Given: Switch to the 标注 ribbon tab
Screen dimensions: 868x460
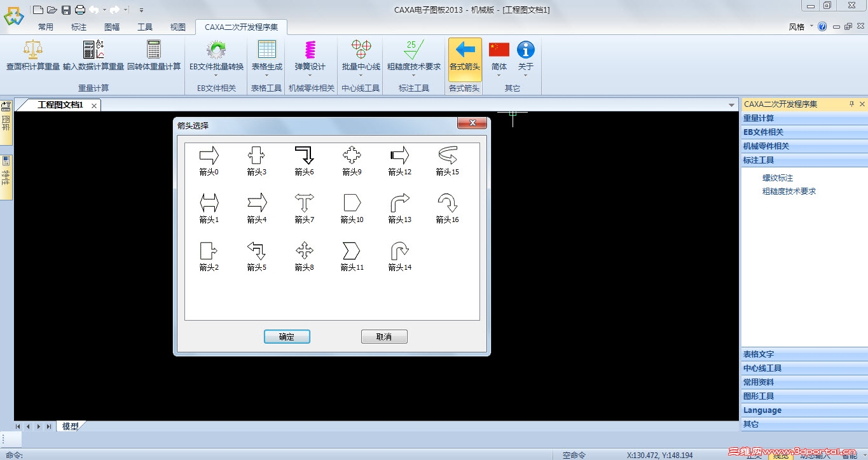Looking at the screenshot, I should [x=79, y=27].
